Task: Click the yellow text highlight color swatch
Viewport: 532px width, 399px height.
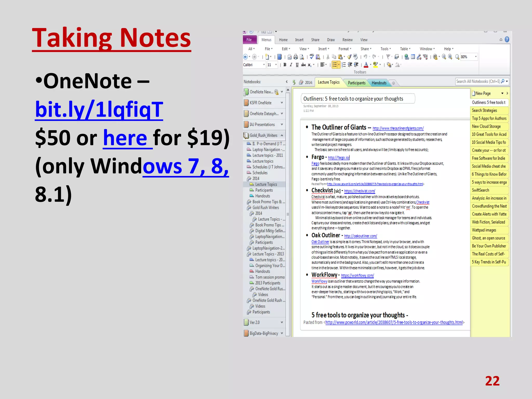Action: coord(375,65)
